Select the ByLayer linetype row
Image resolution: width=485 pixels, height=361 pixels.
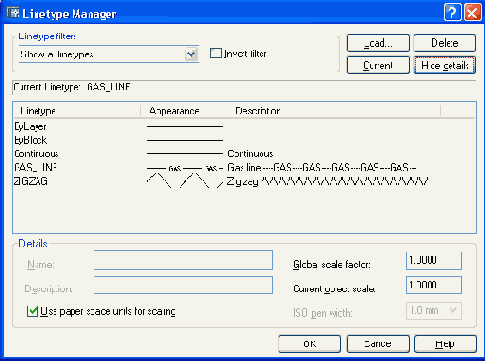pos(244,127)
